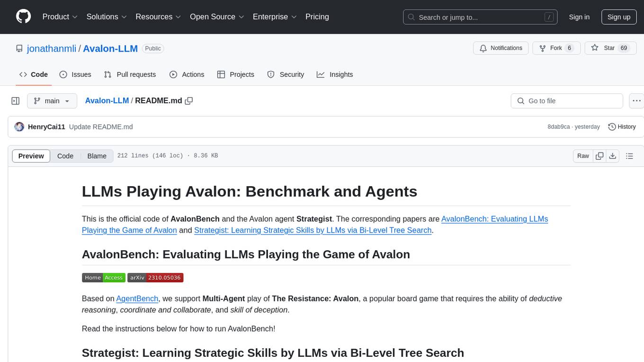
Task: Open the main branch selector dropdown
Action: point(52,101)
